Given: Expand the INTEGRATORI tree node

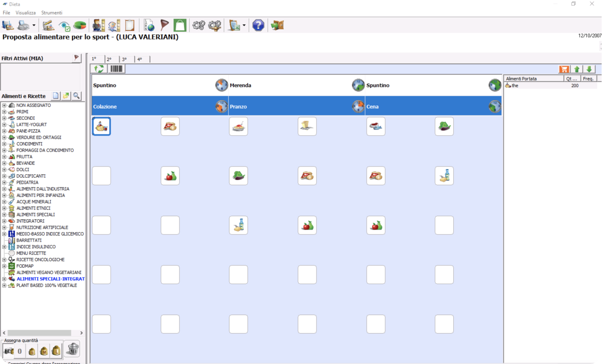Looking at the screenshot, I should [4, 221].
